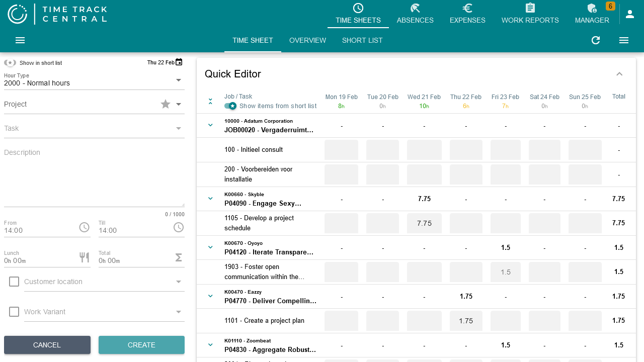Viewport: 644px width, 362px height.
Task: Click the Description text area
Action: [94, 176]
